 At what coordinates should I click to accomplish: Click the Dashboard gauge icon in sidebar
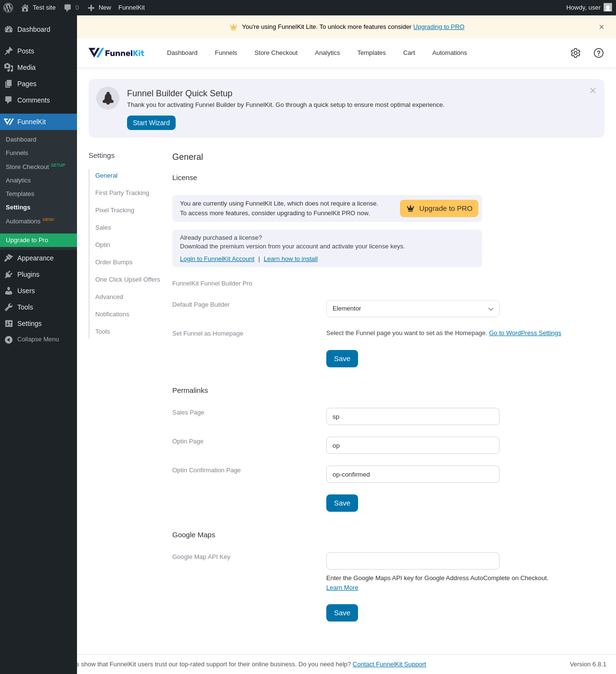pos(9,29)
